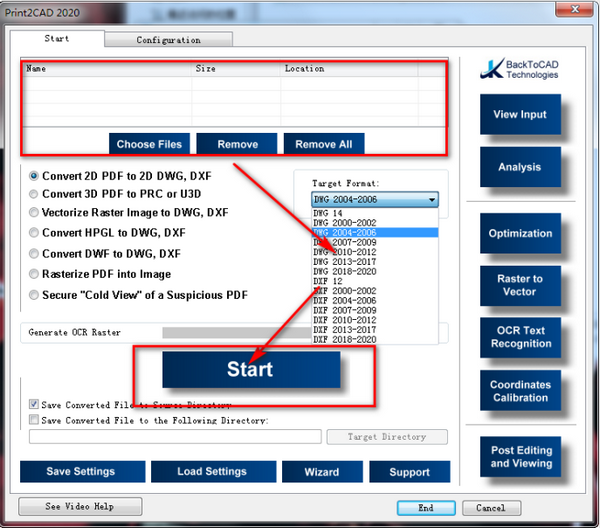Screen dimensions: 600x528
Task: Open the Analysis tool
Action: 520,167
